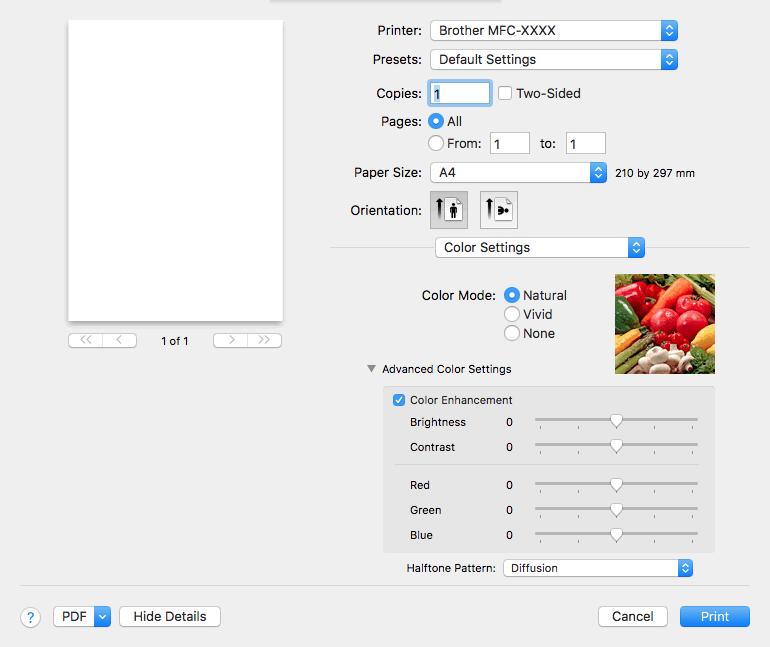Select landscape orientation icon
Viewport: 770px width, 647px height.
[499, 210]
